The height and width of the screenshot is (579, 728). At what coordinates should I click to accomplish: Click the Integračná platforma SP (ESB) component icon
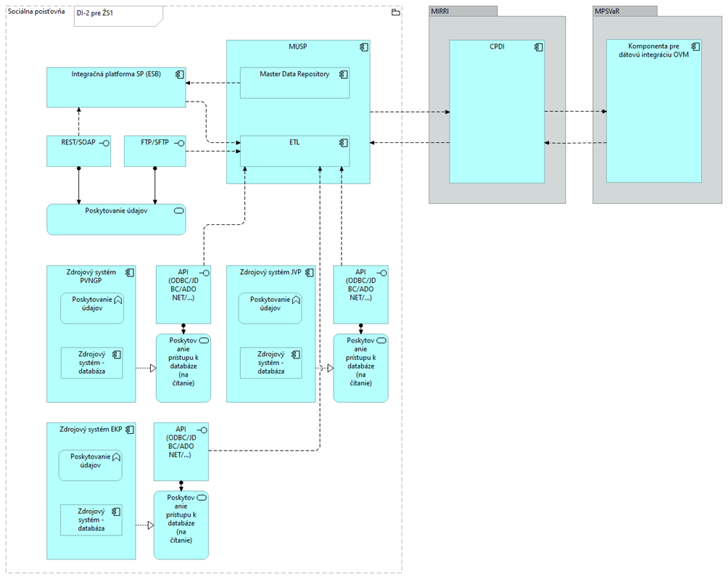[x=179, y=75]
